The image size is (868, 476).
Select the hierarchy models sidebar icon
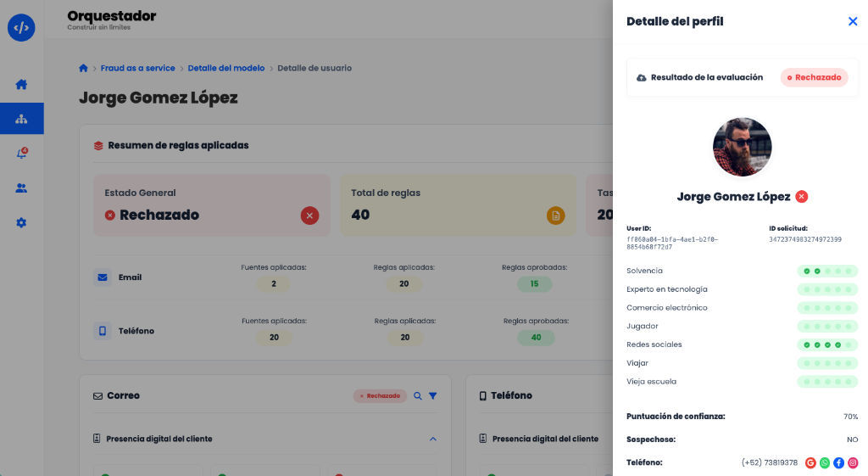point(21,119)
